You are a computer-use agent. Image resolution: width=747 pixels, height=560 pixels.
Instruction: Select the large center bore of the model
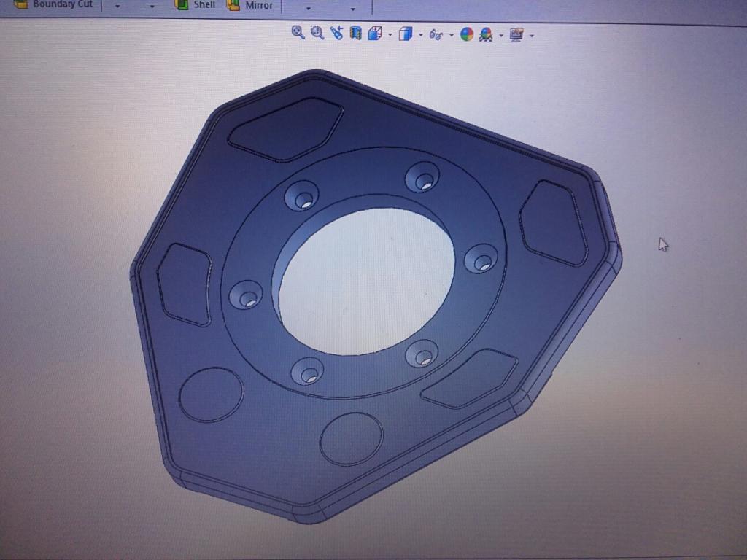pyautogui.click(x=366, y=282)
